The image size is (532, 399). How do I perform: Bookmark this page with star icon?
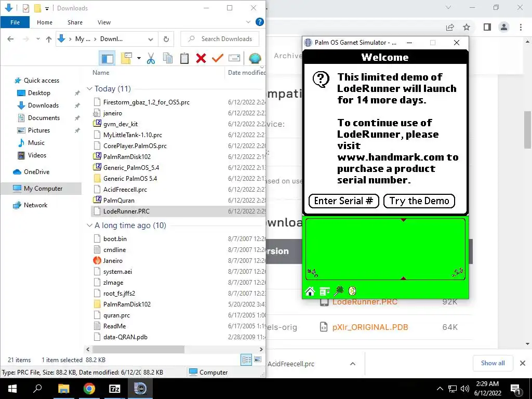pyautogui.click(x=467, y=27)
